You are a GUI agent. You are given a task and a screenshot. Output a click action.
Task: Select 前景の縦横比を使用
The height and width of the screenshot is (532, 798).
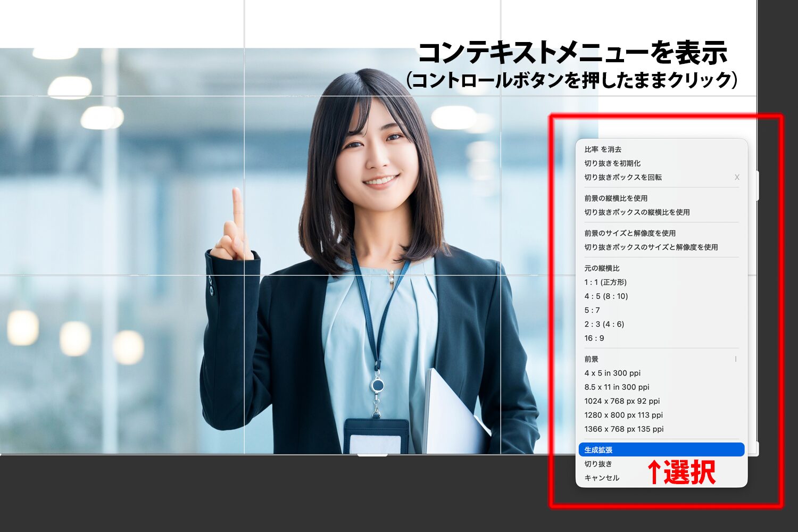click(x=616, y=198)
